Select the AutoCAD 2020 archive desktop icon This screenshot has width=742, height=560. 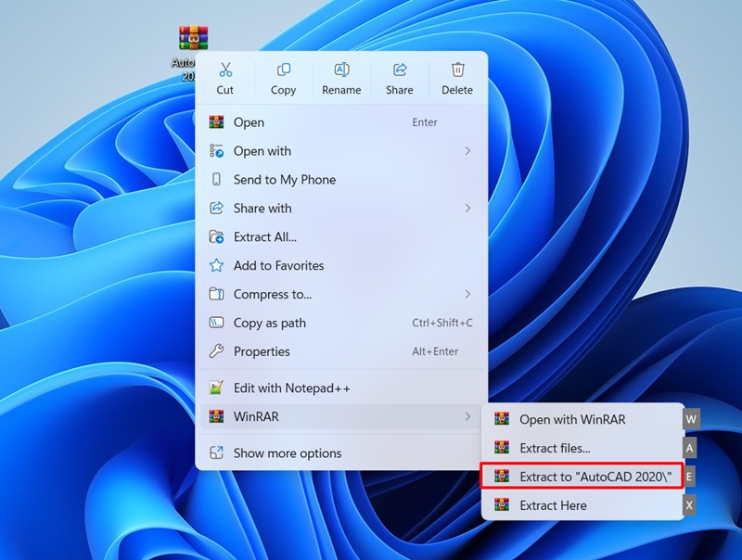click(193, 39)
